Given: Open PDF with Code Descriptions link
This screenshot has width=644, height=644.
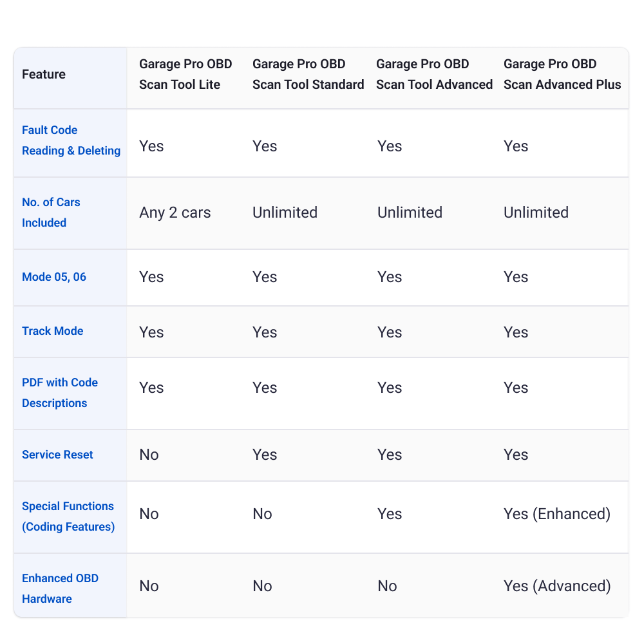Looking at the screenshot, I should click(x=60, y=393).
